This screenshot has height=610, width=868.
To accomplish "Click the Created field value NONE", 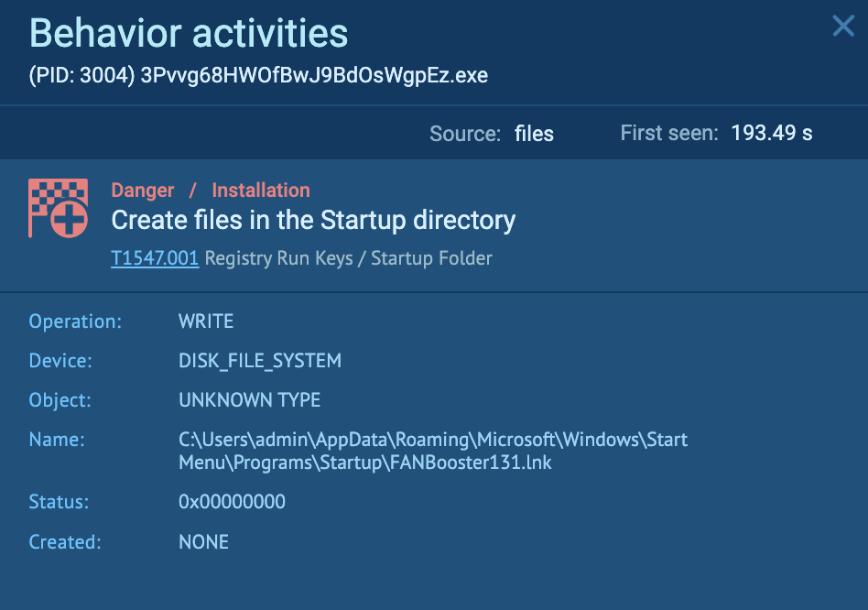I will tap(202, 542).
